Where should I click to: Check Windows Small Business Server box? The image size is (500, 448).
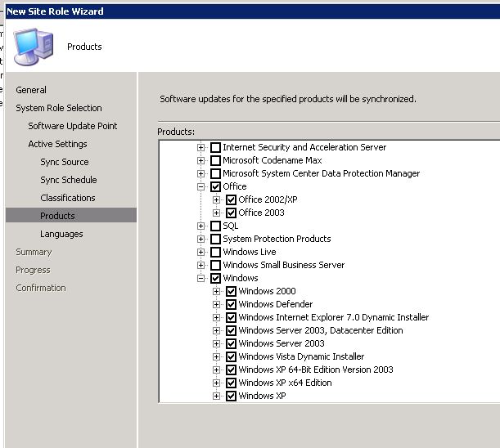[215, 265]
